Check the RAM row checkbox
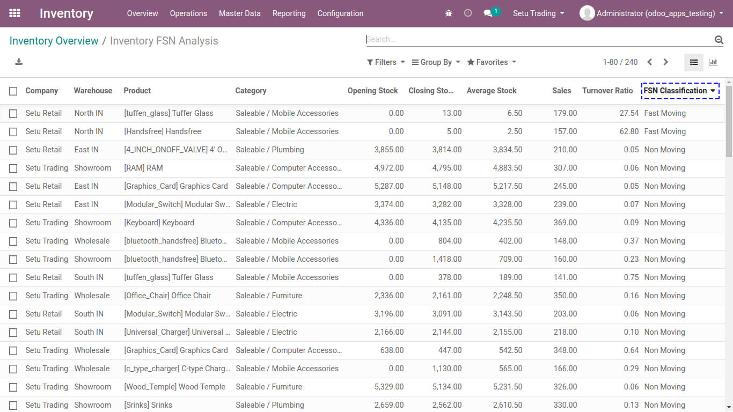Image resolution: width=733 pixels, height=412 pixels. (x=13, y=168)
